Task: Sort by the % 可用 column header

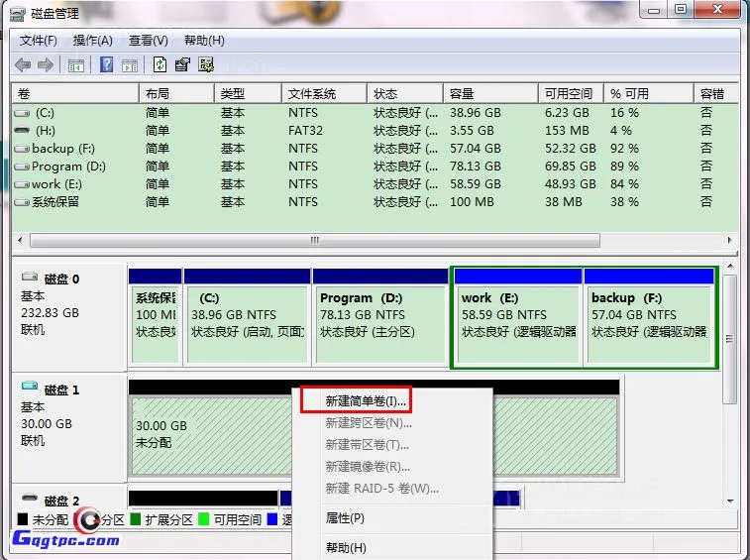Action: click(x=649, y=94)
